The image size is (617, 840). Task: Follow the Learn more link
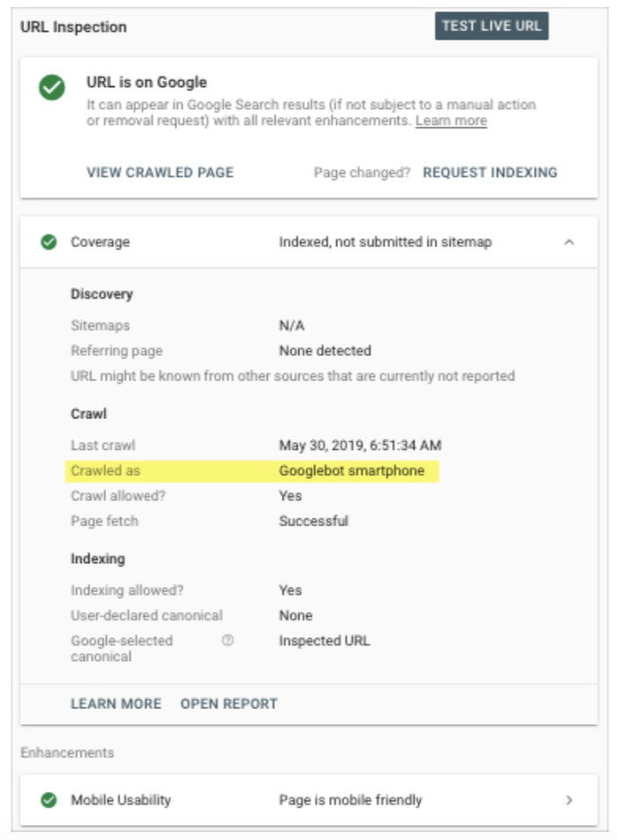point(452,120)
